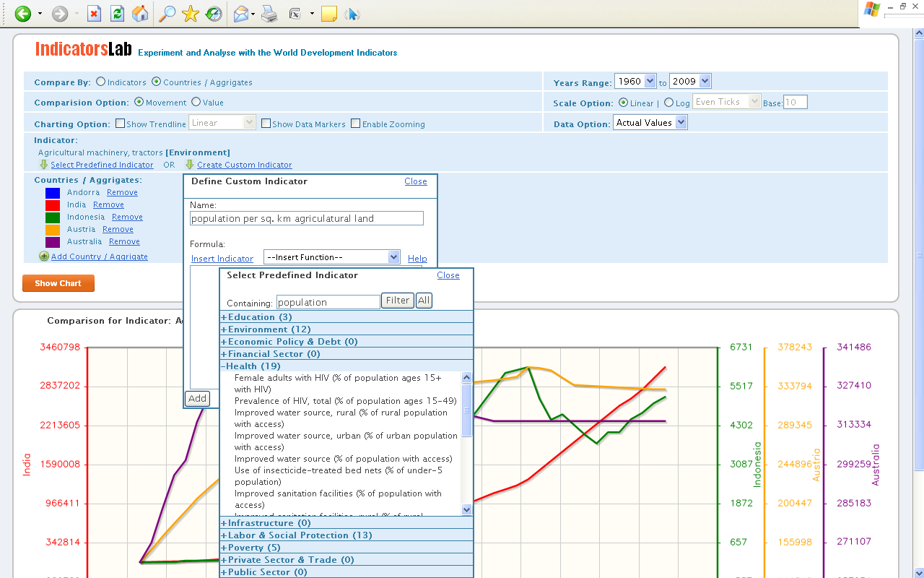Click the green plus Add Country icon

44,256
